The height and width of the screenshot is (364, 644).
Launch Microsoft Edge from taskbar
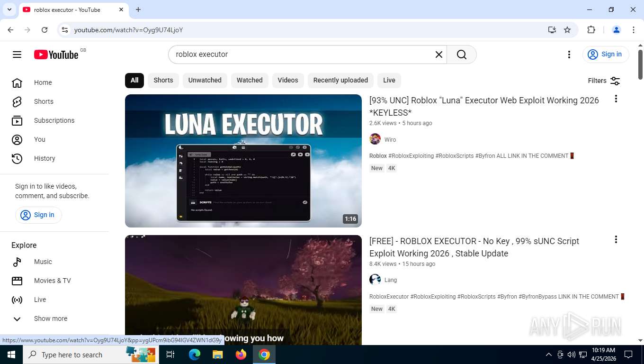(x=195, y=355)
